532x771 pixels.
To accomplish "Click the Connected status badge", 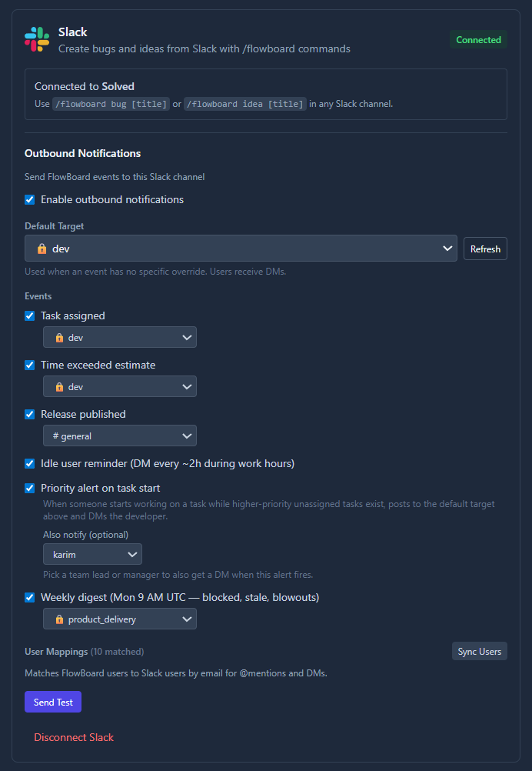I will pyautogui.click(x=478, y=40).
